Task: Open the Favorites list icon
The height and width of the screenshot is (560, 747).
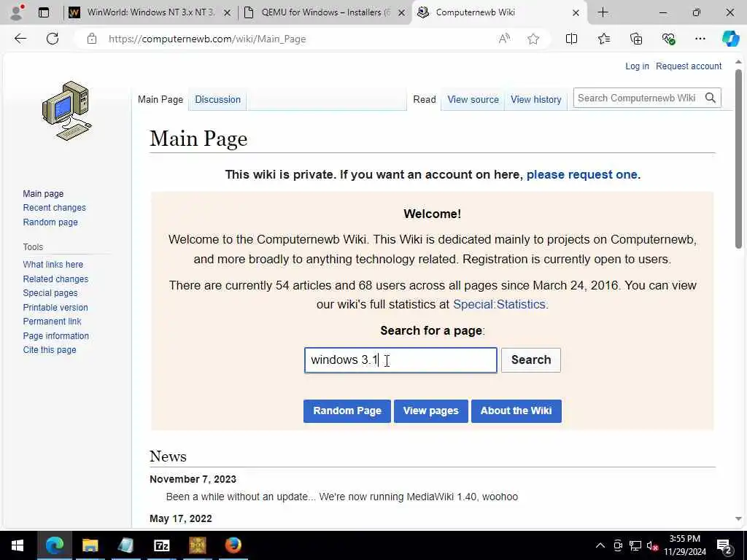Action: [603, 39]
